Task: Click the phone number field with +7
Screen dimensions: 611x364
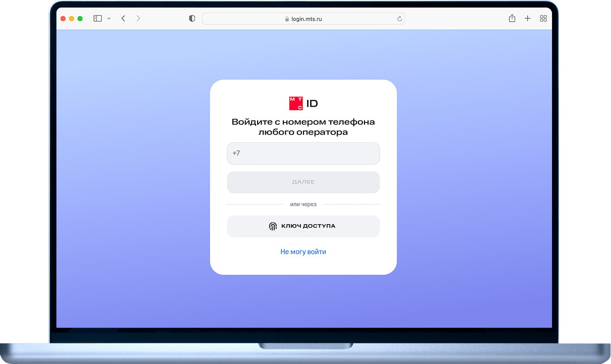Action: pos(303,154)
